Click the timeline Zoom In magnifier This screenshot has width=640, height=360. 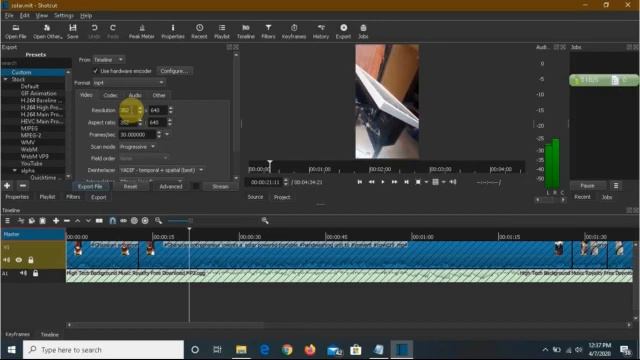pos(265,221)
